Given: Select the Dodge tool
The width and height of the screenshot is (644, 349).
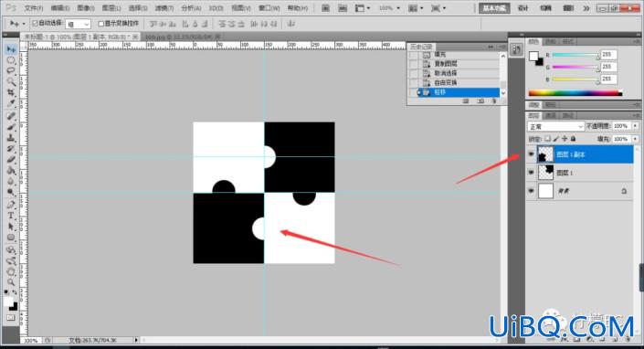Looking at the screenshot, I should click(11, 192).
